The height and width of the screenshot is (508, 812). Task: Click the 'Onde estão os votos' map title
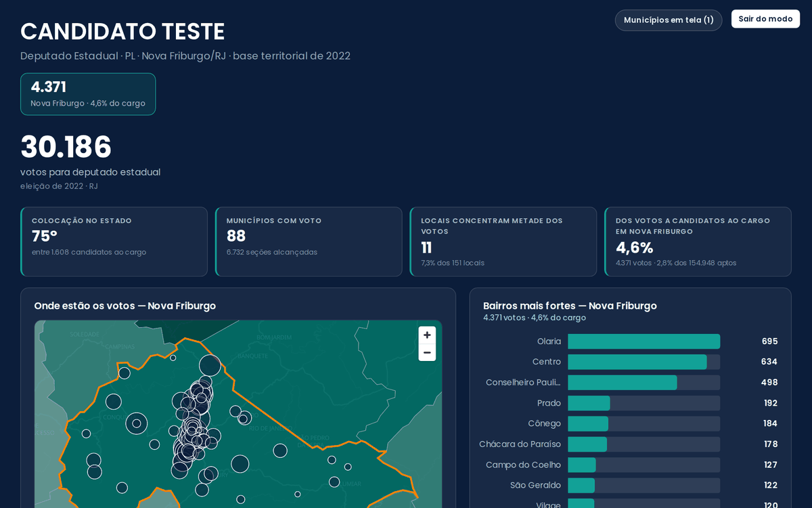click(125, 306)
